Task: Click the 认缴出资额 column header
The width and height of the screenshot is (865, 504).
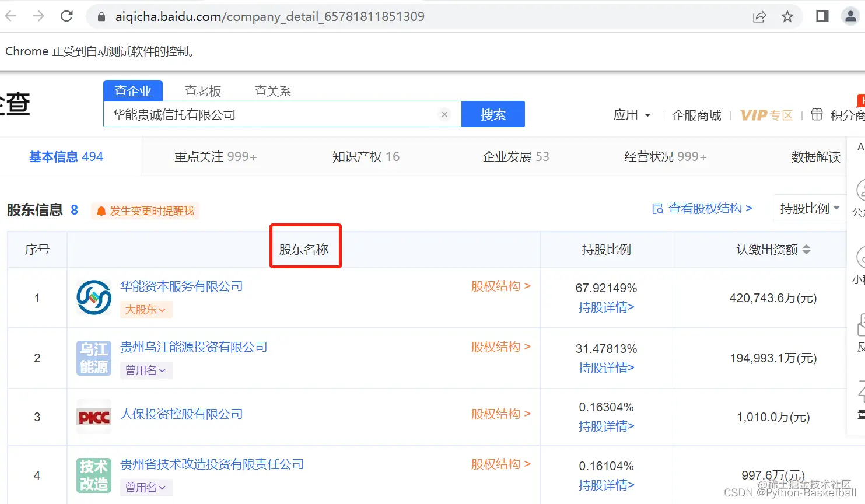Action: [767, 250]
